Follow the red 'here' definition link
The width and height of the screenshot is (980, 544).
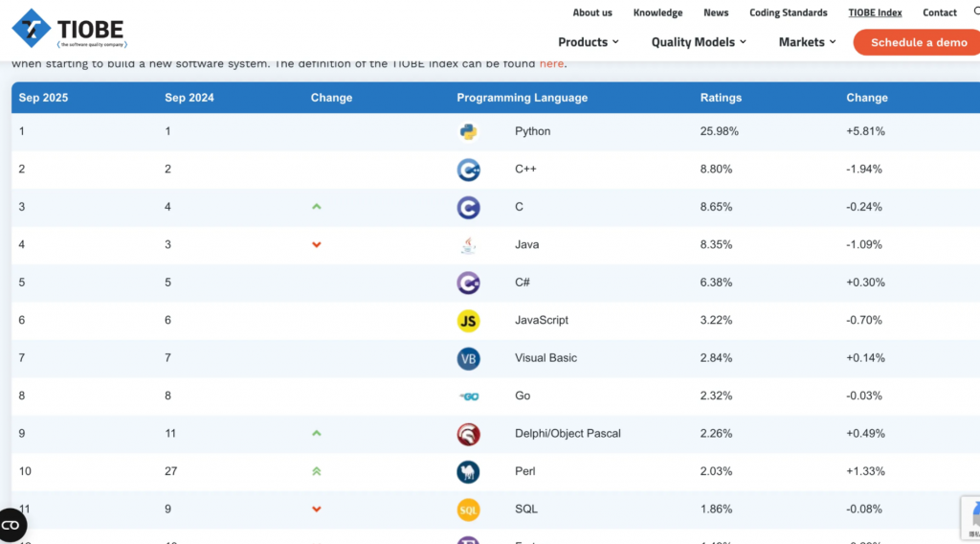551,63
